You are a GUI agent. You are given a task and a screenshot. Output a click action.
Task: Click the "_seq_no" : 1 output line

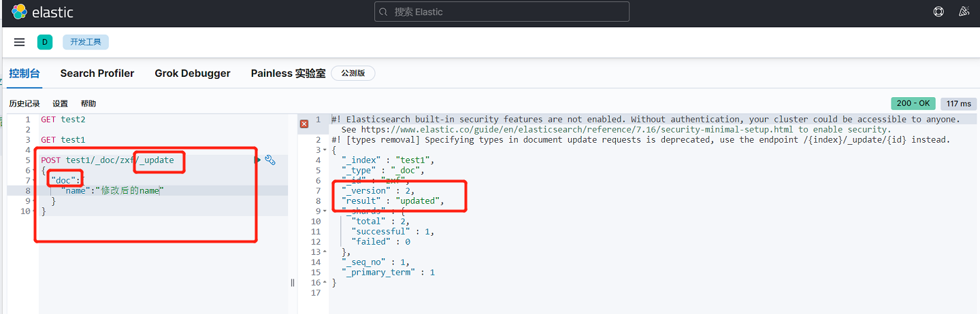pyautogui.click(x=375, y=262)
